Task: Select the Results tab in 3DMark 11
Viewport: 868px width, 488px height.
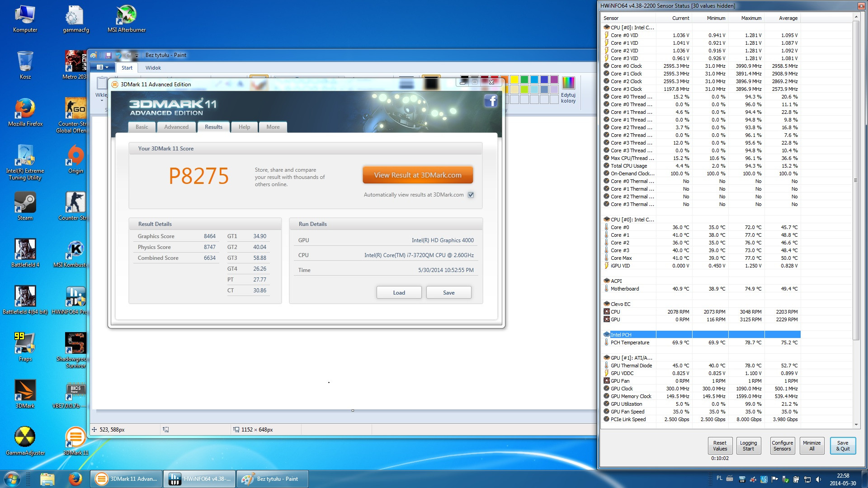Action: tap(213, 127)
